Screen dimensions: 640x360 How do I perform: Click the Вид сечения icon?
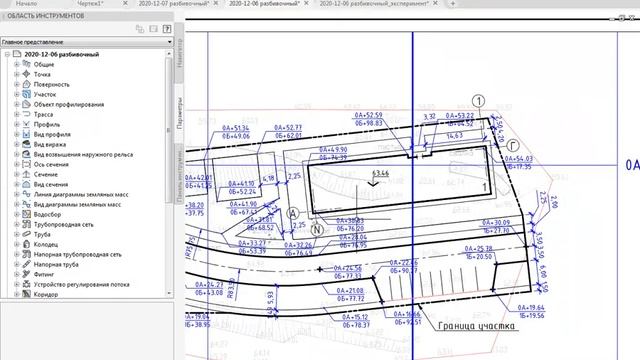pyautogui.click(x=27, y=184)
